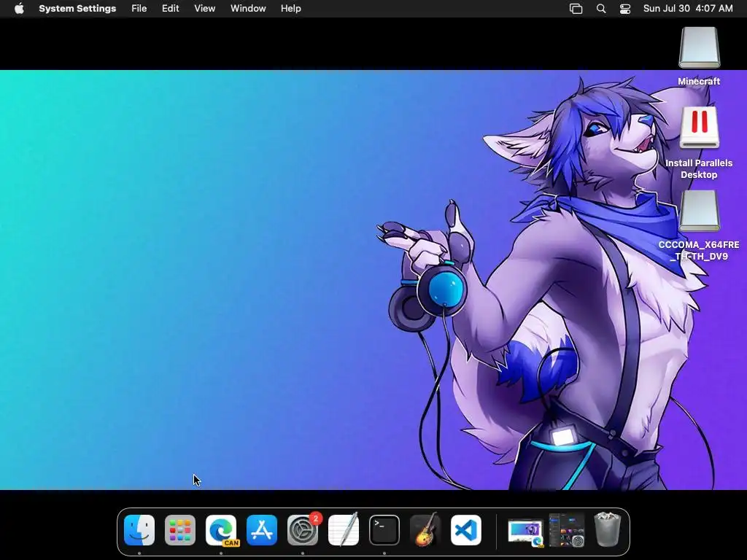Open Control Center in the menu bar
The width and height of the screenshot is (747, 560).
point(625,9)
